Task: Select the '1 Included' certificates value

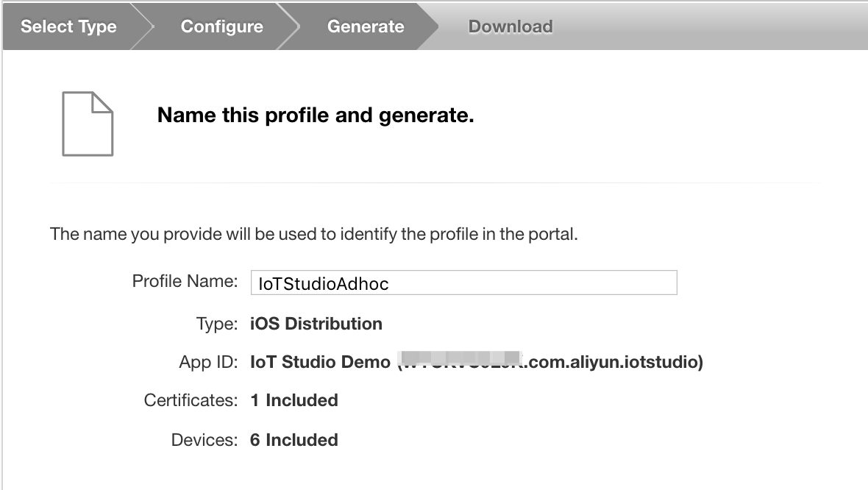Action: click(294, 400)
